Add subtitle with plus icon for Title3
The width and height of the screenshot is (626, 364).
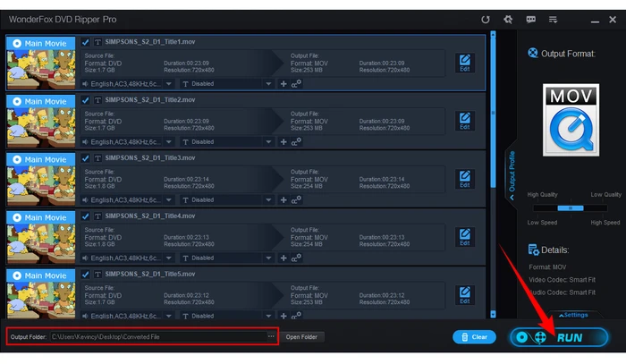tap(283, 199)
